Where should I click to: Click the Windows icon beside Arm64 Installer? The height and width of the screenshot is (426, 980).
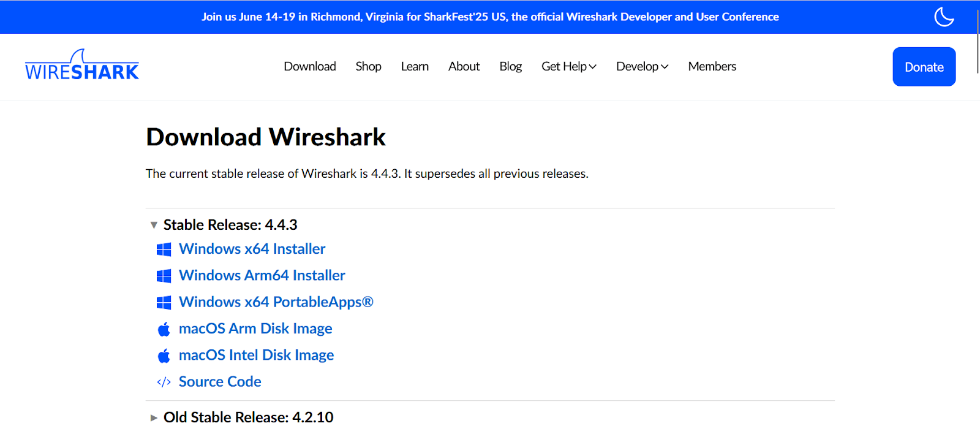(x=164, y=276)
